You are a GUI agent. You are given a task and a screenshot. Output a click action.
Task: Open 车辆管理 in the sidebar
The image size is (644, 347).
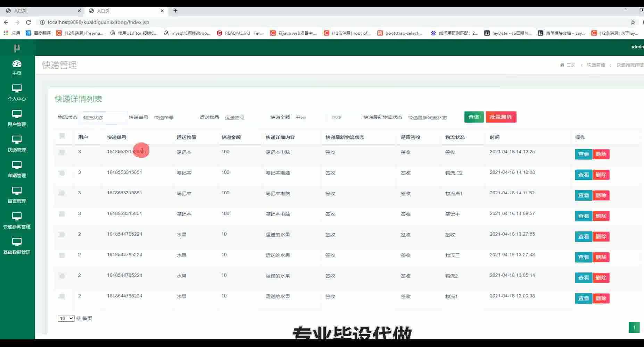17,170
